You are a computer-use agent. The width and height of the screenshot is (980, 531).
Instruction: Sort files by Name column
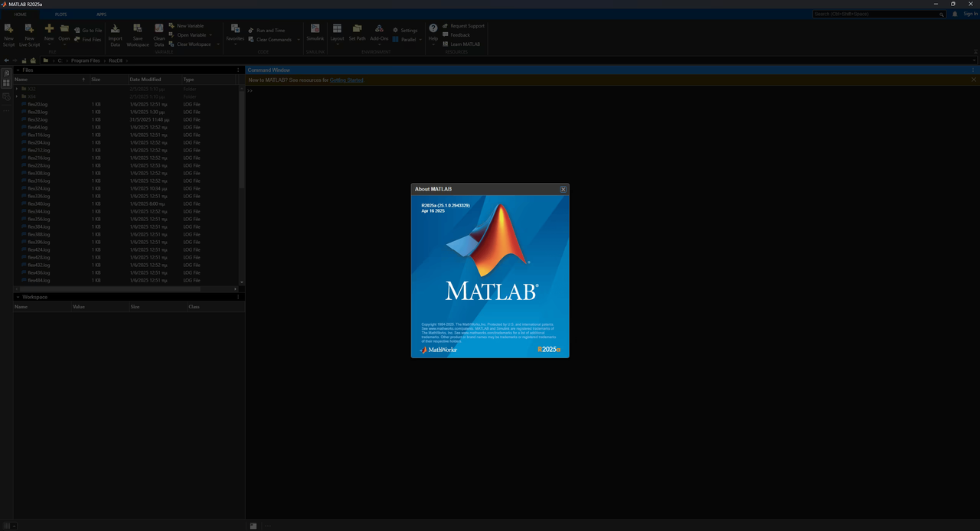point(51,80)
